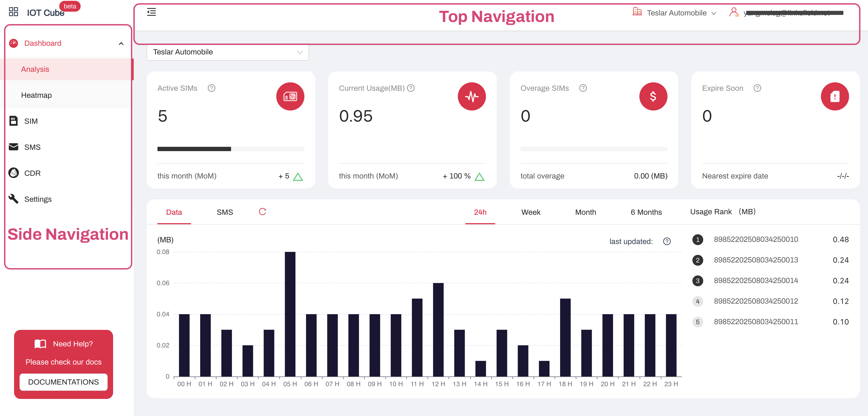The height and width of the screenshot is (416, 868).
Task: Click the Active SIMs progress bar
Action: 231,149
